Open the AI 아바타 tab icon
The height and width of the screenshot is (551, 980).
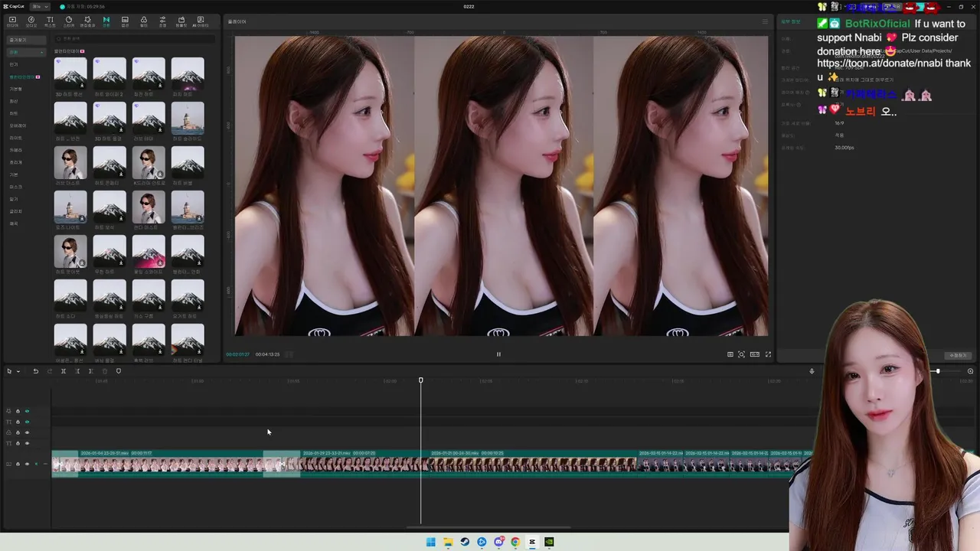pos(201,21)
